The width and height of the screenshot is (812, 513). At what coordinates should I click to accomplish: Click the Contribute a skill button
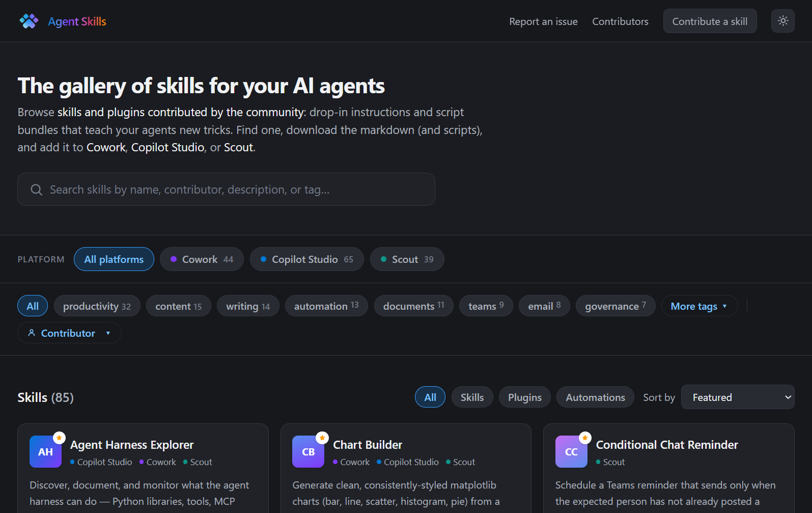coord(710,21)
